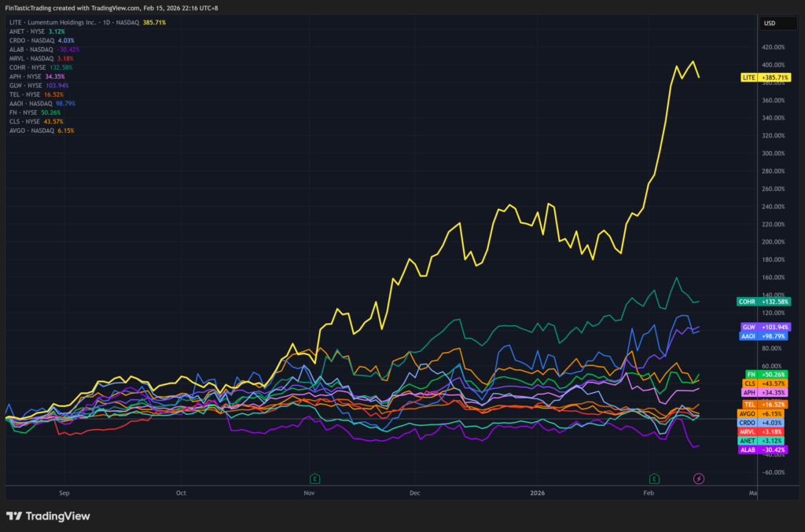Click the Dec label on time axis
The width and height of the screenshot is (805, 532).
click(x=415, y=493)
